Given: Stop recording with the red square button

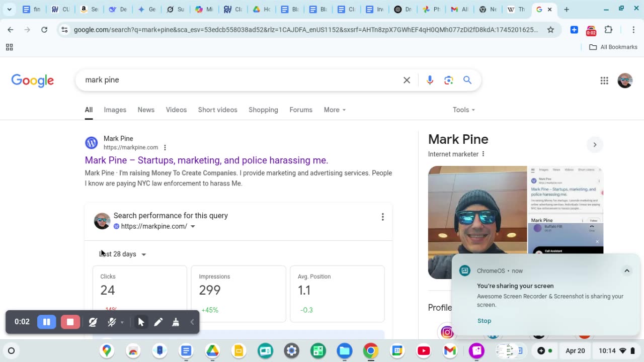Looking at the screenshot, I should click(70, 322).
